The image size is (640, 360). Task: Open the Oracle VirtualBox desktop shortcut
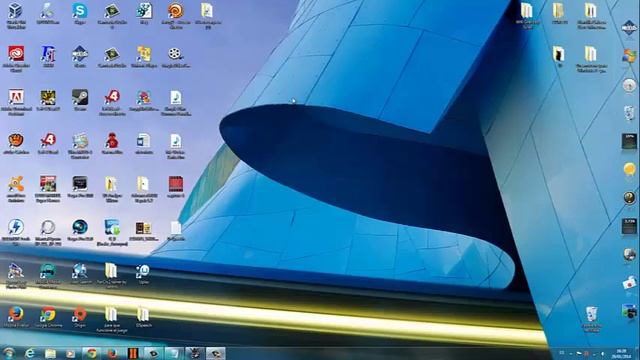click(x=16, y=15)
